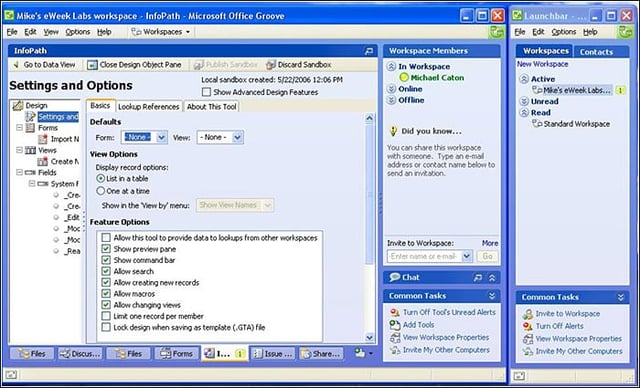Click the Close Design Object Pane icon
This screenshot has height=388, width=640.
93,65
